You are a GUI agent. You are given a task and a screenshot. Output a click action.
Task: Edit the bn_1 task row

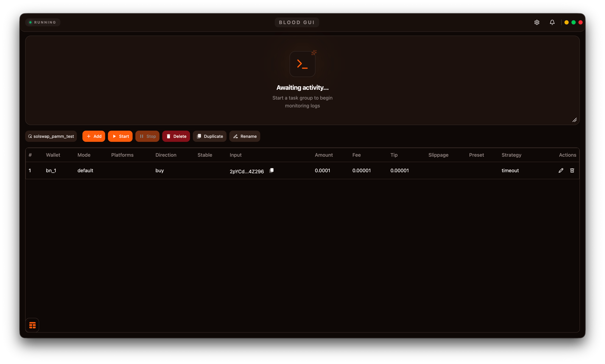point(561,170)
